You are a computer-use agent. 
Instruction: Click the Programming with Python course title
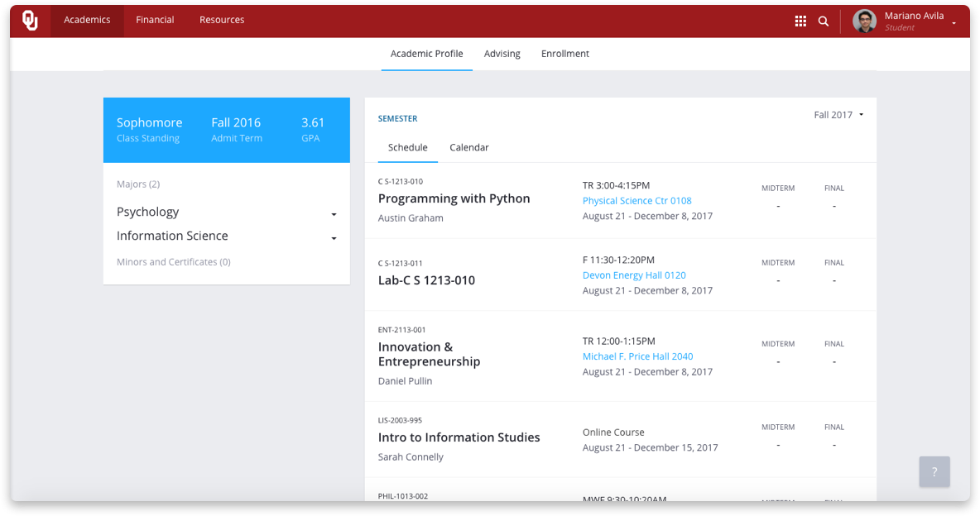point(454,198)
